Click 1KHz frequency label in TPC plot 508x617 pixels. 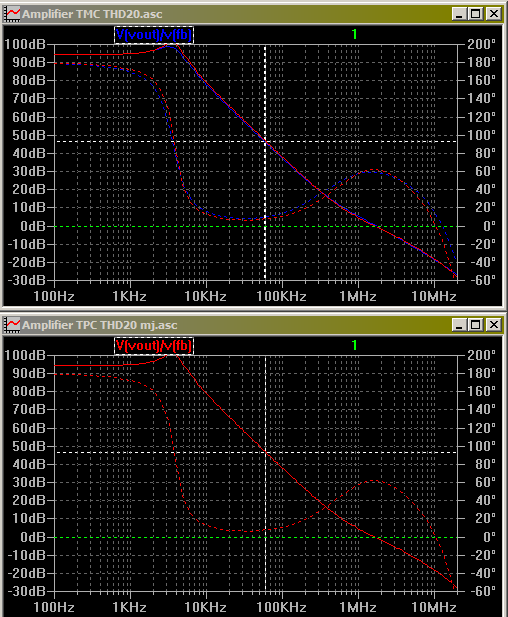click(129, 607)
